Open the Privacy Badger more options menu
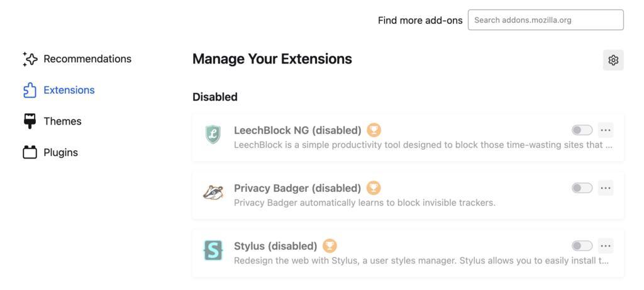 606,188
